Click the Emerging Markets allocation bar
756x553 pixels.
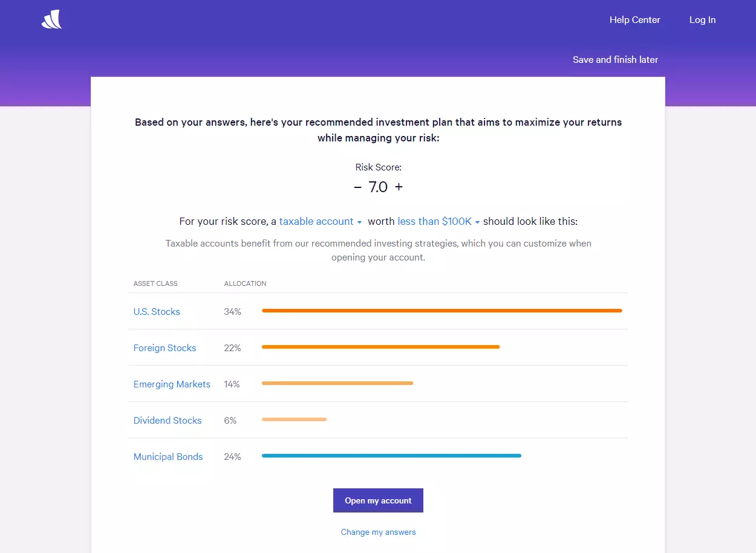[x=337, y=383]
